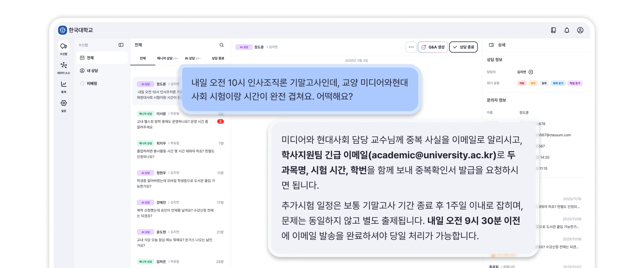Open the 데이터 소스 sidebar icon
Viewport: 644px width, 268px height.
(64, 67)
